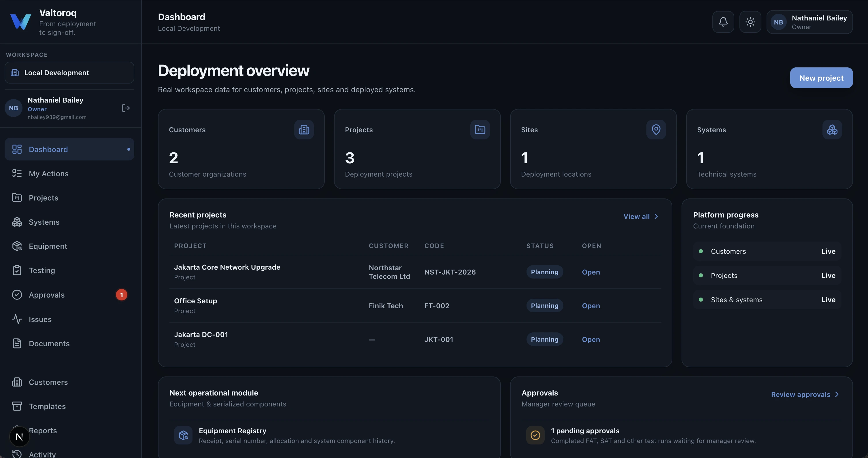
Task: Open the Jakarta Core Network Upgrade project
Action: pos(591,272)
